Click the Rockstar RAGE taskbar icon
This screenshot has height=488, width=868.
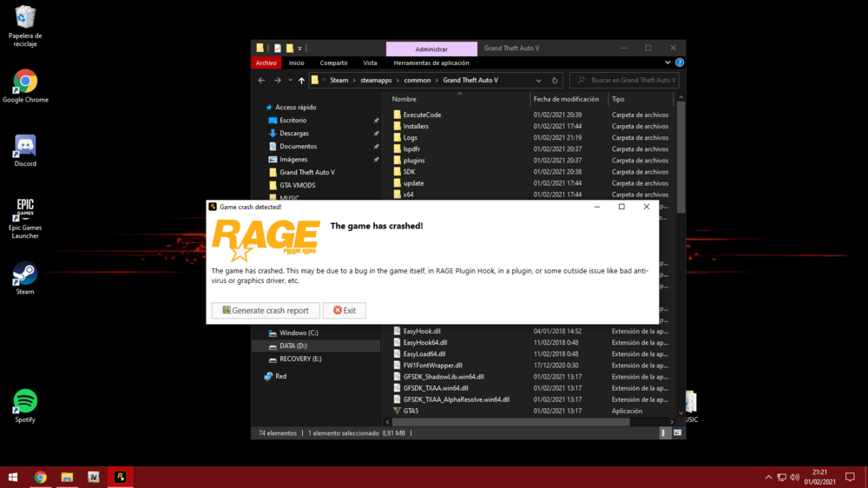120,477
